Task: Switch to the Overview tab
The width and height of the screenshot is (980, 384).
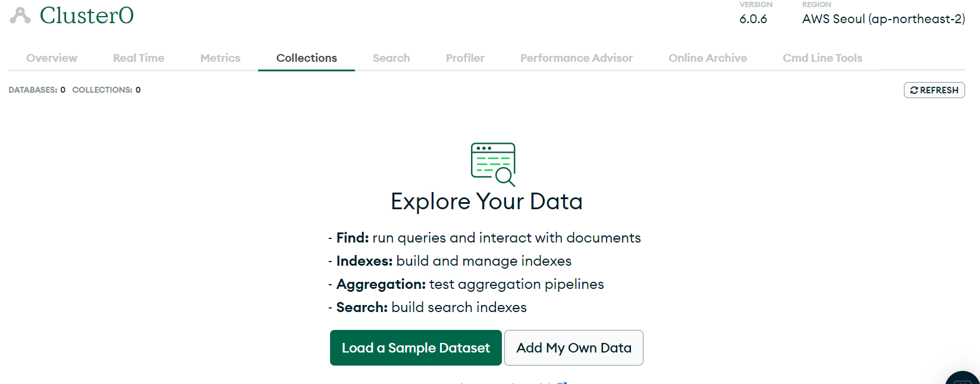Action: (52, 58)
